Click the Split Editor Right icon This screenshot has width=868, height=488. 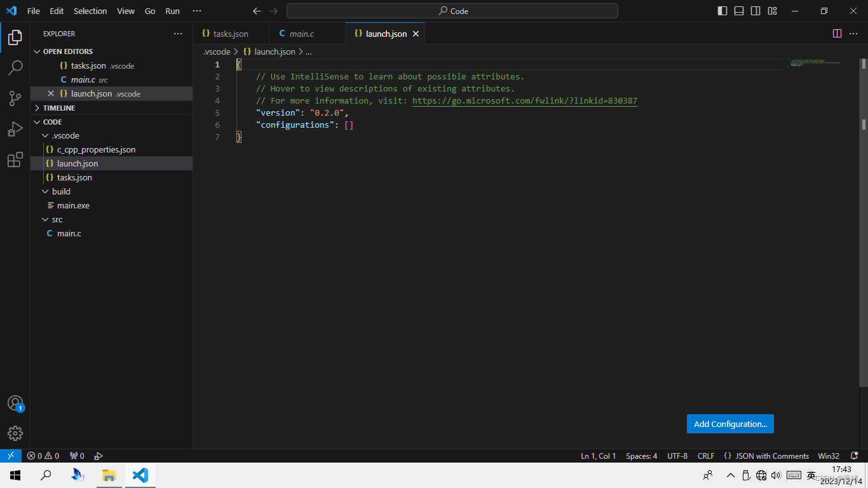[x=837, y=34]
